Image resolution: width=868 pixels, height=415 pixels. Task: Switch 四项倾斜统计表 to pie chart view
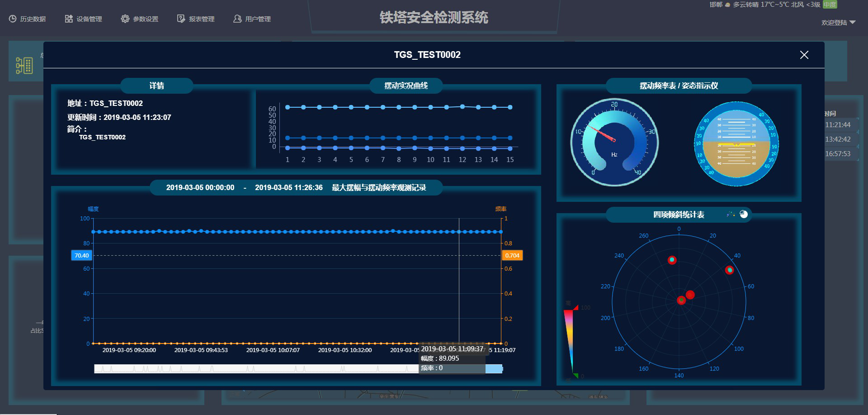[x=744, y=215]
